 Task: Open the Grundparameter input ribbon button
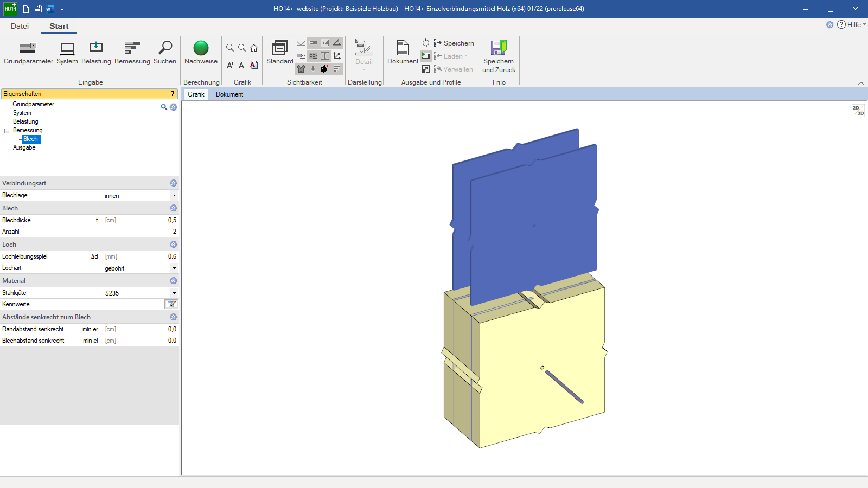click(x=28, y=53)
